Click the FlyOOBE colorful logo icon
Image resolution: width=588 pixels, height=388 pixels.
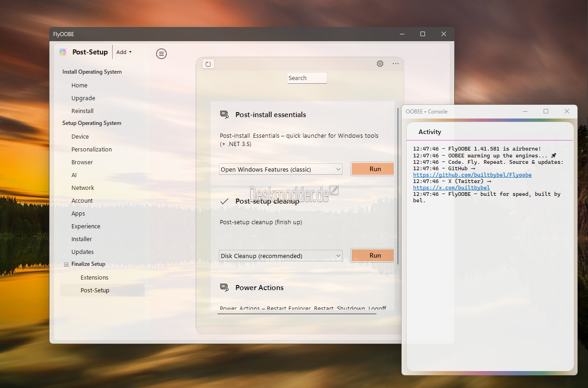[x=63, y=52]
